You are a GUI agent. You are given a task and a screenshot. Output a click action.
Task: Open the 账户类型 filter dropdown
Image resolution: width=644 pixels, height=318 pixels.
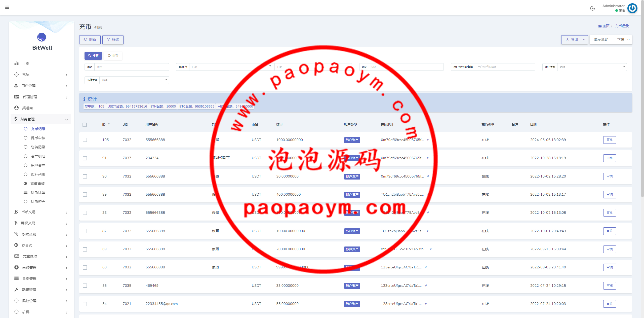pos(592,67)
